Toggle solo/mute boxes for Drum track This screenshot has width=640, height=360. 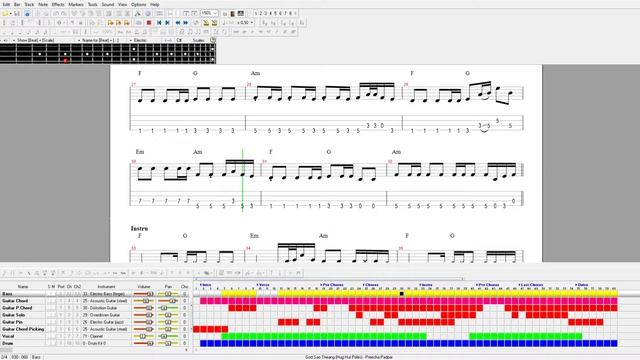pos(51,343)
